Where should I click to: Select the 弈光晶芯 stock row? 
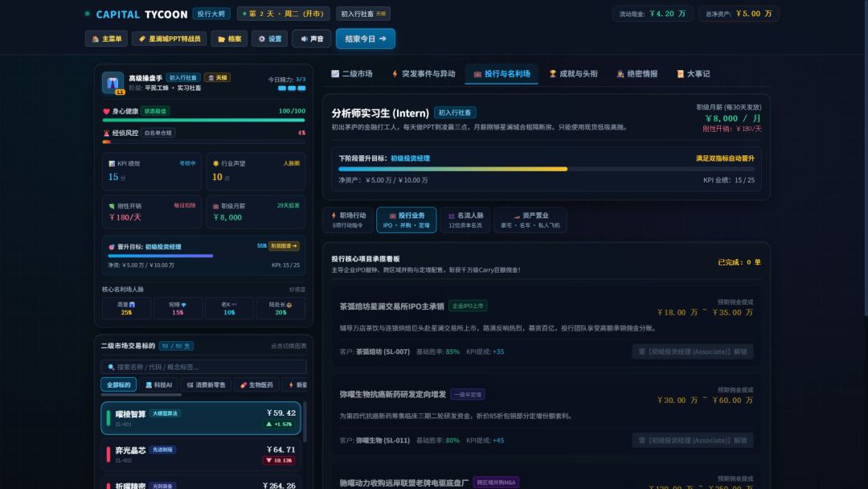click(201, 454)
